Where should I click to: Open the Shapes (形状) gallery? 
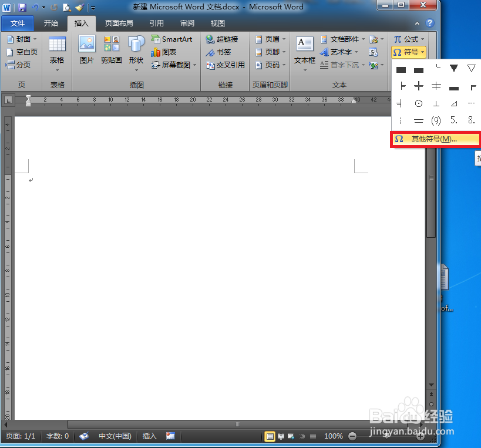click(136, 53)
